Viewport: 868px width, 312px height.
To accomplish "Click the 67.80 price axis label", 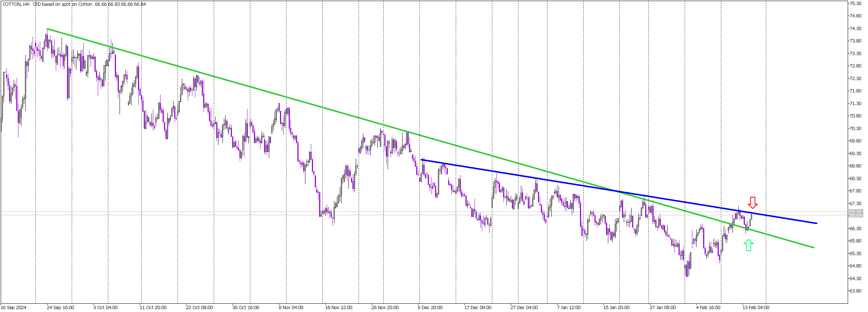I will pyautogui.click(x=856, y=191).
